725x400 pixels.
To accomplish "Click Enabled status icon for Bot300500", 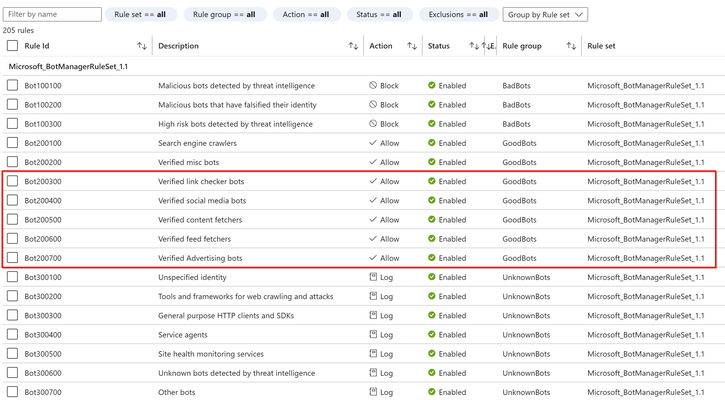I will 432,353.
